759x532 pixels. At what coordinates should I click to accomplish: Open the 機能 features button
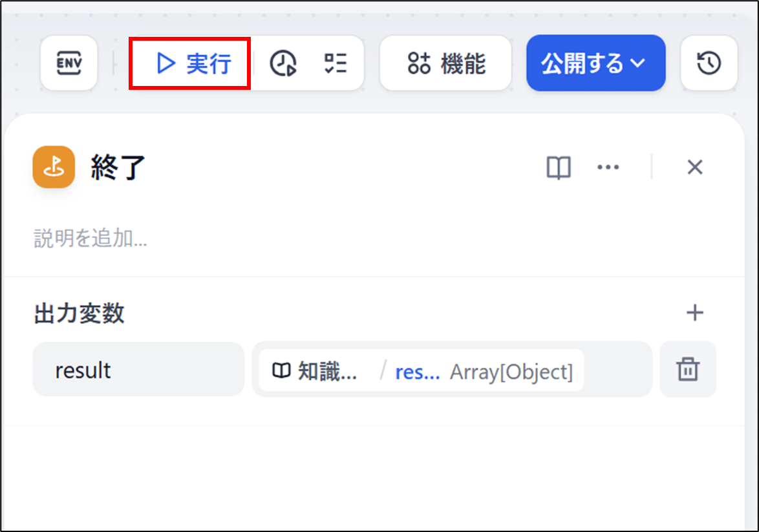(446, 63)
